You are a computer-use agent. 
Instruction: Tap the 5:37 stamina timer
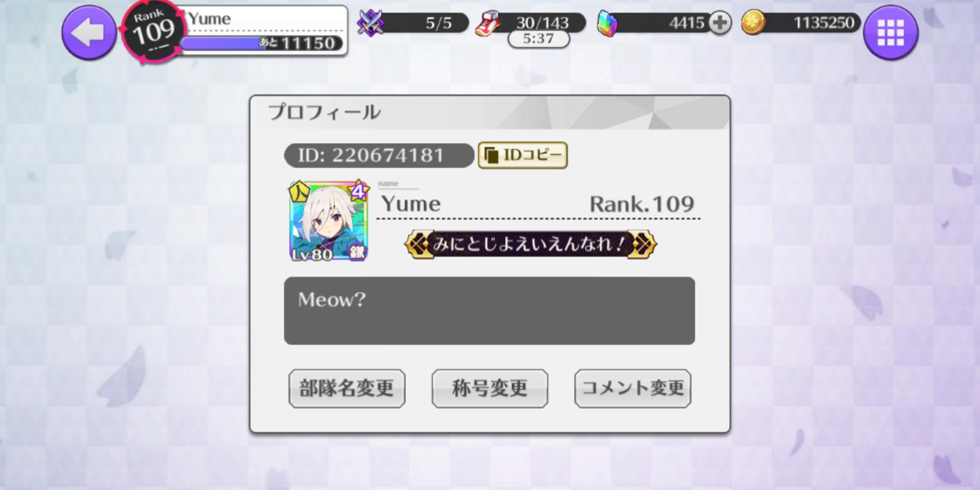click(538, 39)
